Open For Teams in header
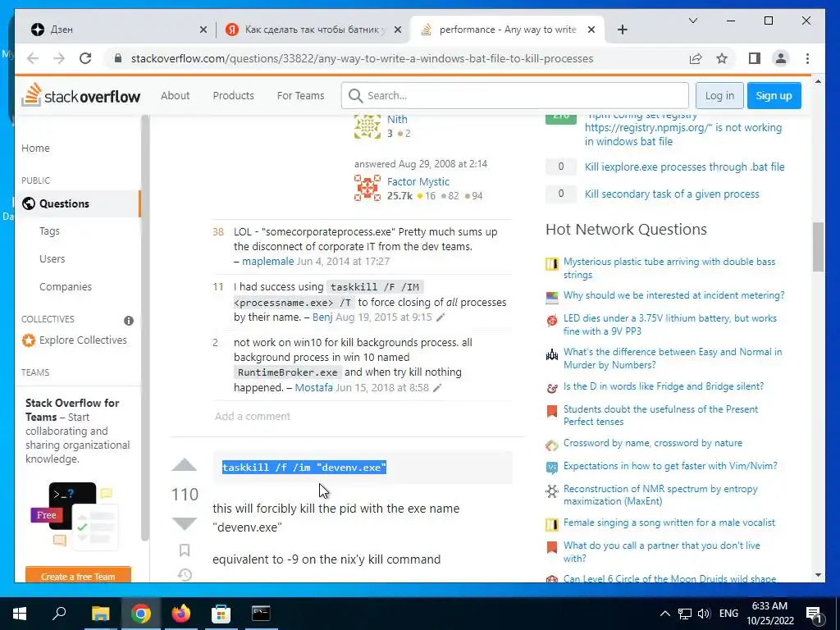The image size is (840, 630). (300, 95)
